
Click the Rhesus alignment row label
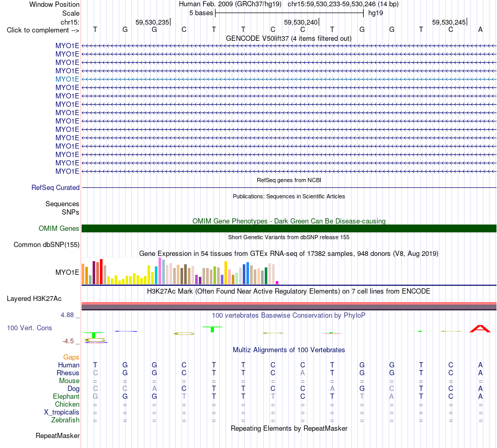click(x=68, y=373)
